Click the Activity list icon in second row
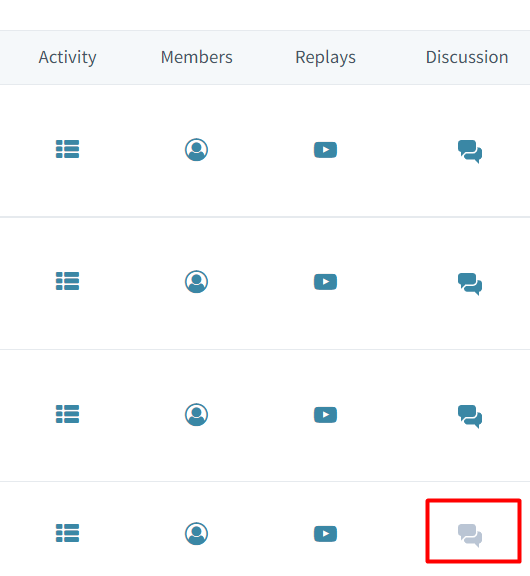The image size is (530, 576). [x=67, y=281]
